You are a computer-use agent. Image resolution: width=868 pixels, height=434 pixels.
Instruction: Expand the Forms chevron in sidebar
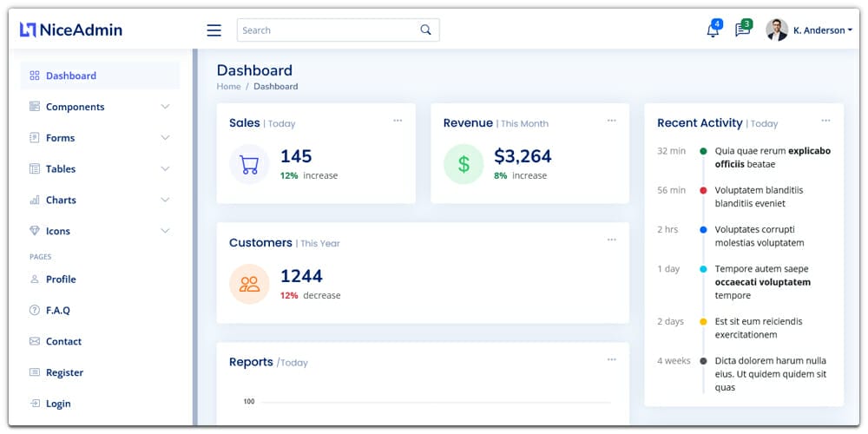click(x=165, y=138)
